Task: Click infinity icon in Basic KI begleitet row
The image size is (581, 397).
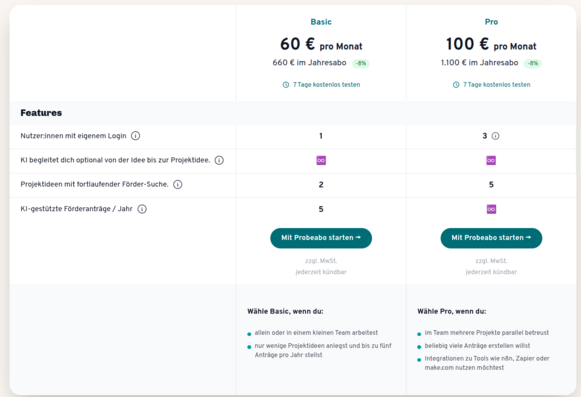Action: point(321,160)
